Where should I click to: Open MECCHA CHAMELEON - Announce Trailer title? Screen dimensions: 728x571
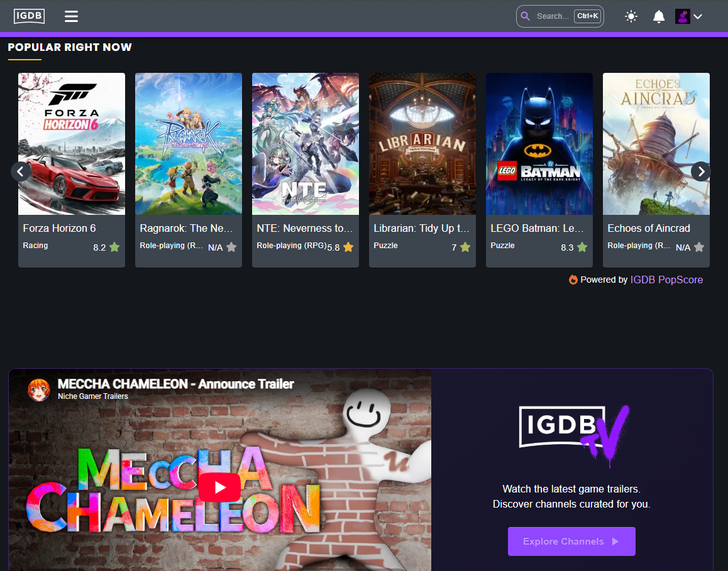click(175, 384)
